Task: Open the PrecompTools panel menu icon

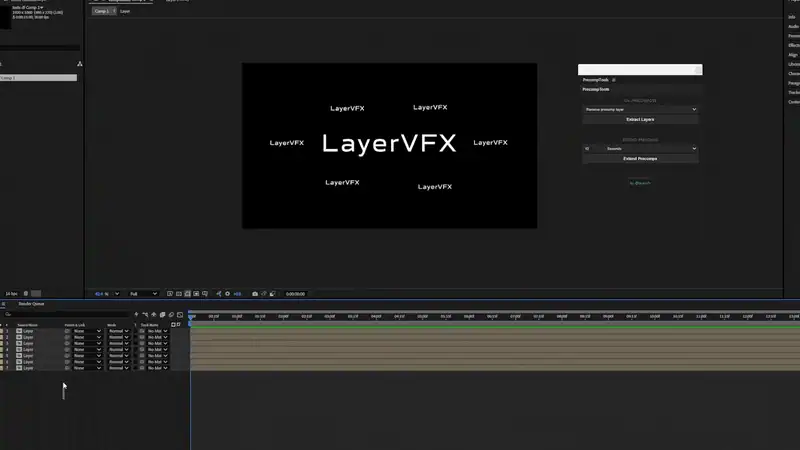Action: point(614,80)
